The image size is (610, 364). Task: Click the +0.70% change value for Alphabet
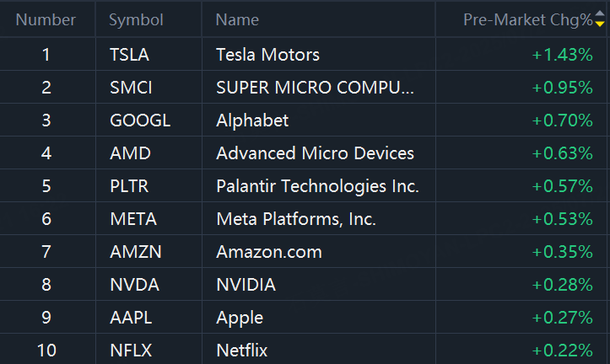[562, 120]
